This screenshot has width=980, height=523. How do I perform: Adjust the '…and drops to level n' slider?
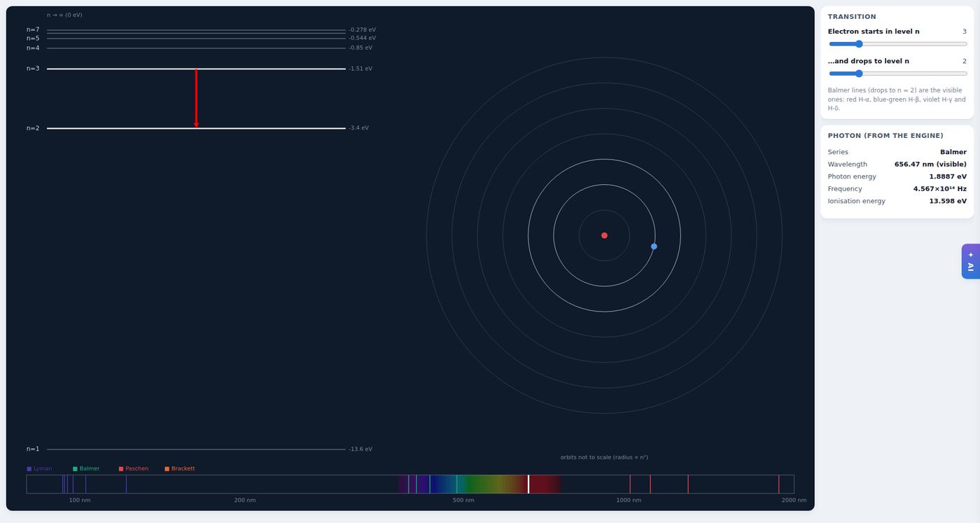click(897, 74)
